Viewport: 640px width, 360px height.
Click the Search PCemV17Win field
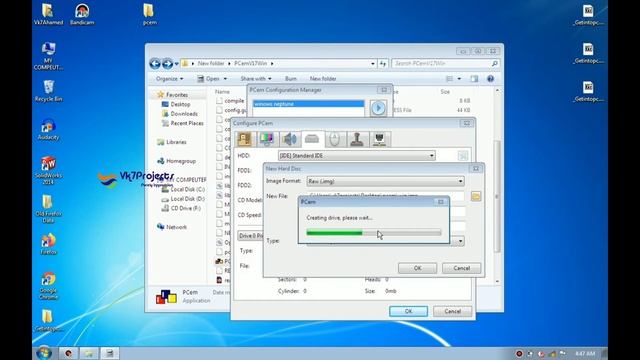(445, 64)
